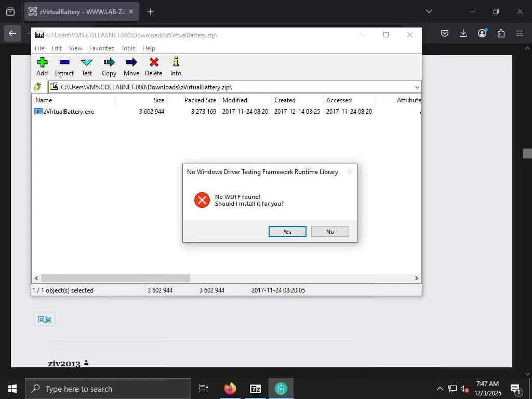Open Task View on the taskbar
The width and height of the screenshot is (532, 399).
coord(204,389)
